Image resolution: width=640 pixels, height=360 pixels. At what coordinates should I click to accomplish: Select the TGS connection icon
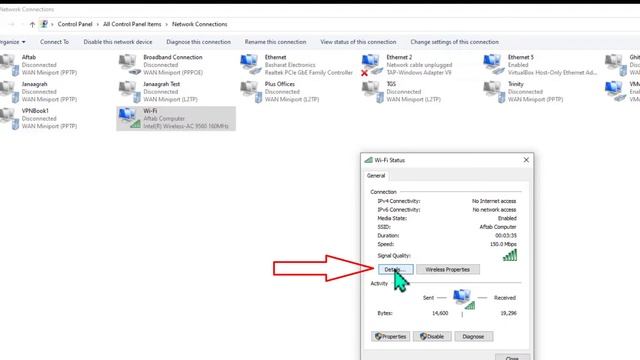pos(372,92)
